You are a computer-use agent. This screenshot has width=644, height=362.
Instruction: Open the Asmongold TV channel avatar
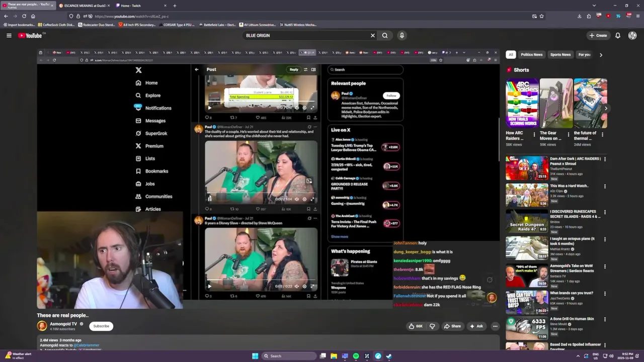pos(42,326)
